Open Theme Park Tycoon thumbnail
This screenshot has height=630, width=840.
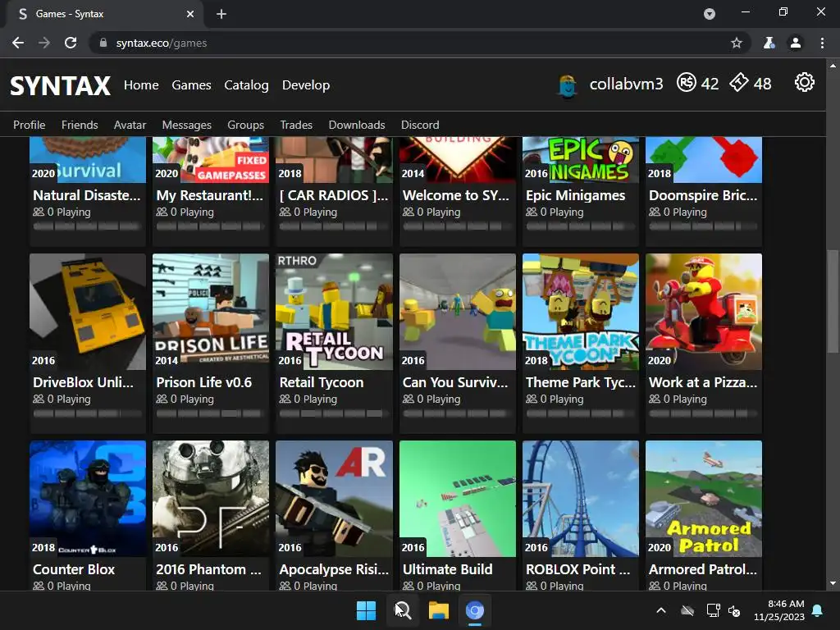pos(581,312)
